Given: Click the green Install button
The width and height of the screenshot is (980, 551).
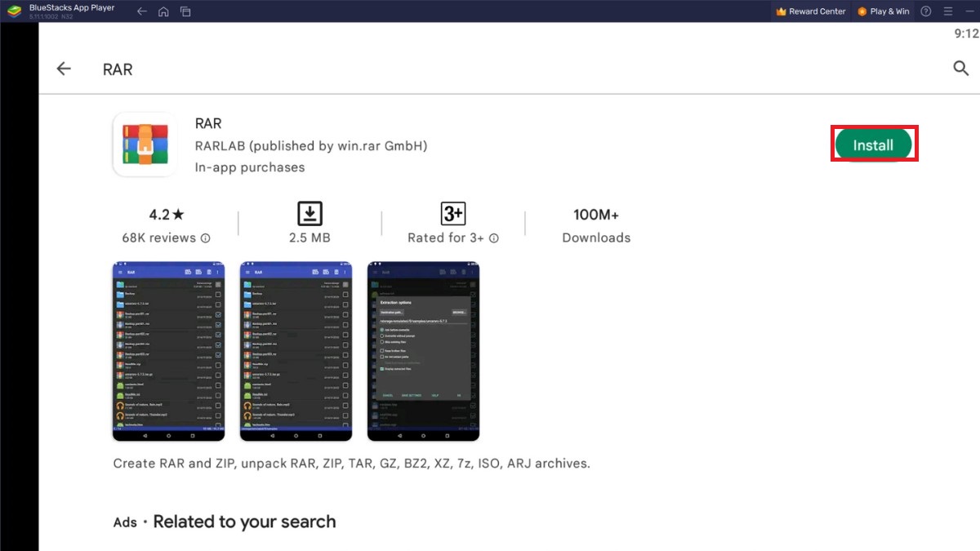Looking at the screenshot, I should (874, 144).
